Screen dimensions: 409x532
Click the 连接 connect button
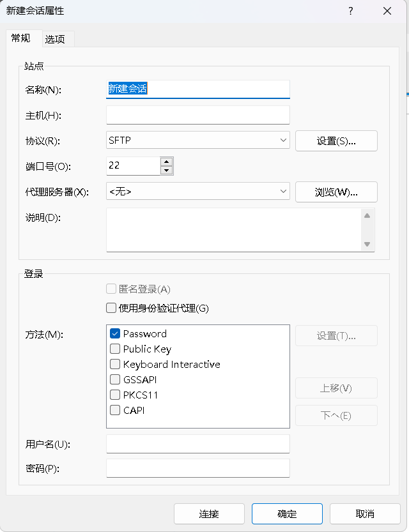tap(209, 513)
